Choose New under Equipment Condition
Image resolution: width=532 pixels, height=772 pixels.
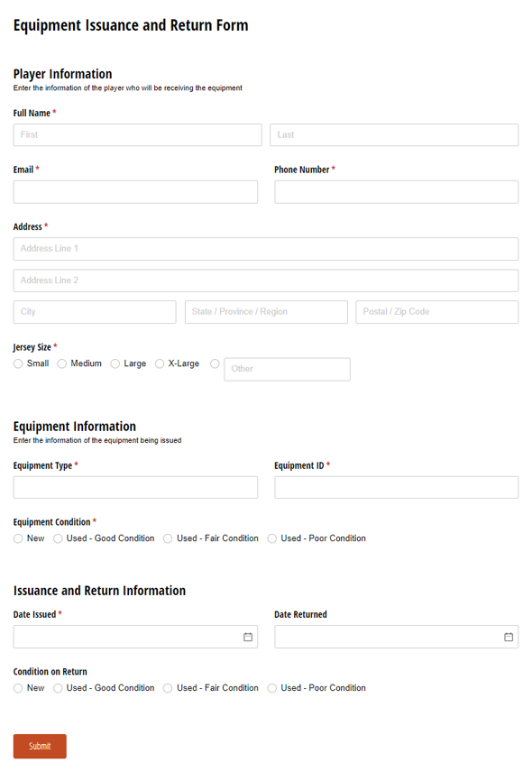coord(18,538)
